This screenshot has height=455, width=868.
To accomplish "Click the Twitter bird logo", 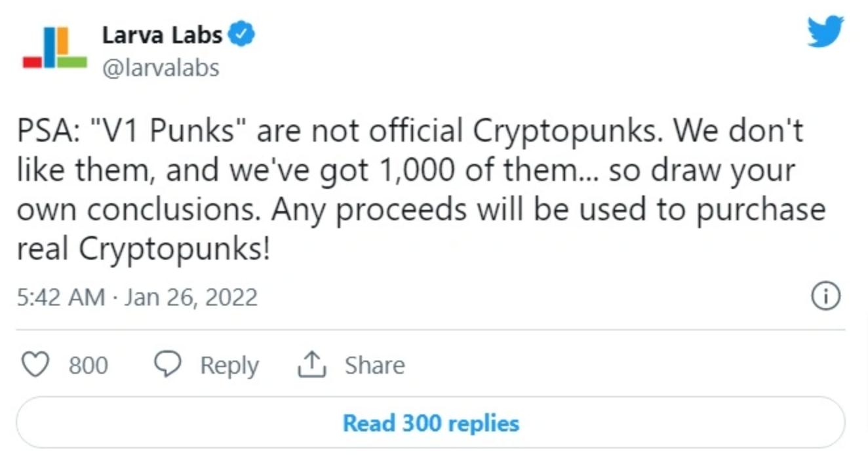I will pyautogui.click(x=825, y=32).
